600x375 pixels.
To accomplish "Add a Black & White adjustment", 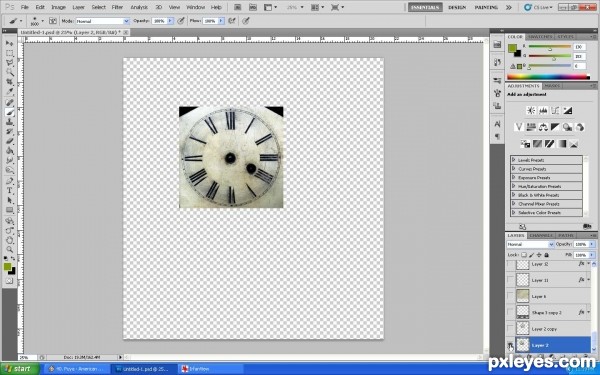I will [x=555, y=127].
